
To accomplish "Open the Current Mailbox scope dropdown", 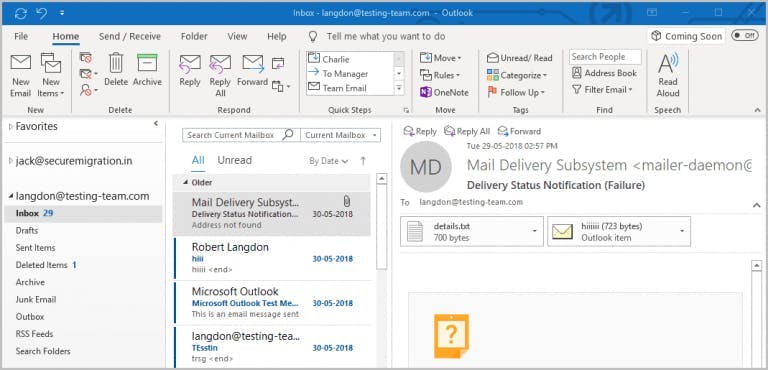I will pyautogui.click(x=340, y=135).
